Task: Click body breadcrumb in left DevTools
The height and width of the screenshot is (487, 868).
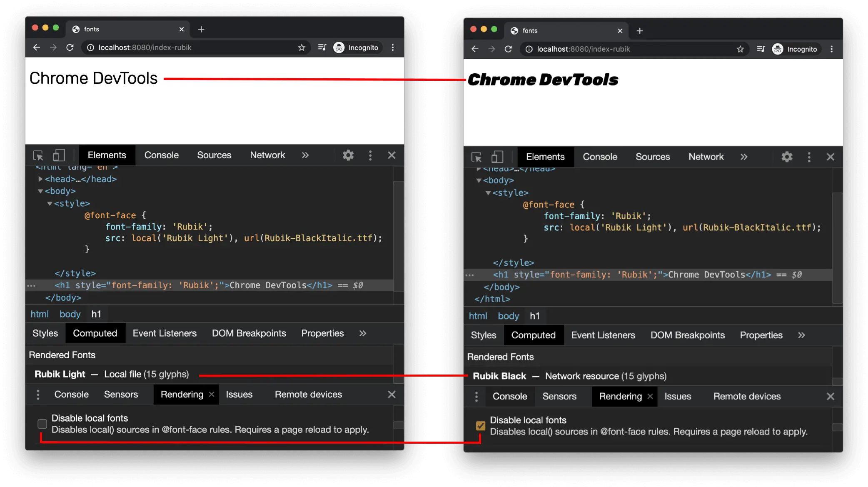Action: pyautogui.click(x=70, y=314)
